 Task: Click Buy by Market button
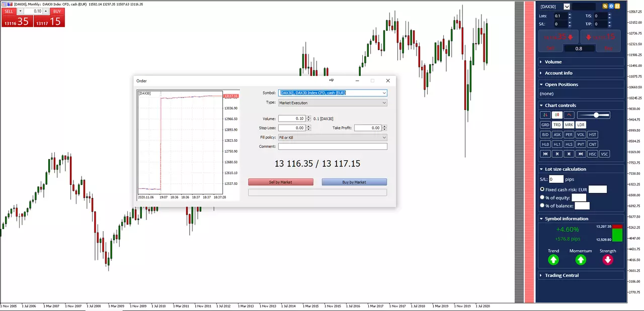(354, 182)
